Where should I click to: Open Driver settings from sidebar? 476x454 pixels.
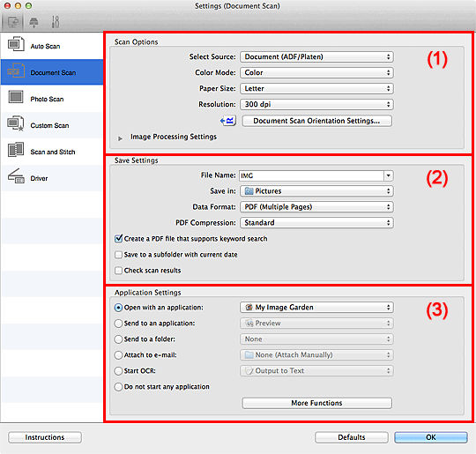tap(52, 178)
